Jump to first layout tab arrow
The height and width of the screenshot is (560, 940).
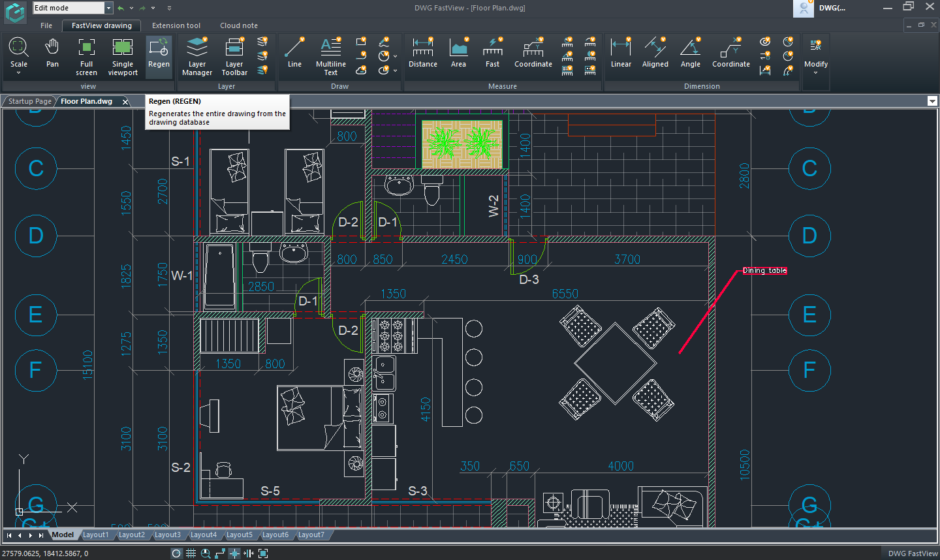point(9,535)
